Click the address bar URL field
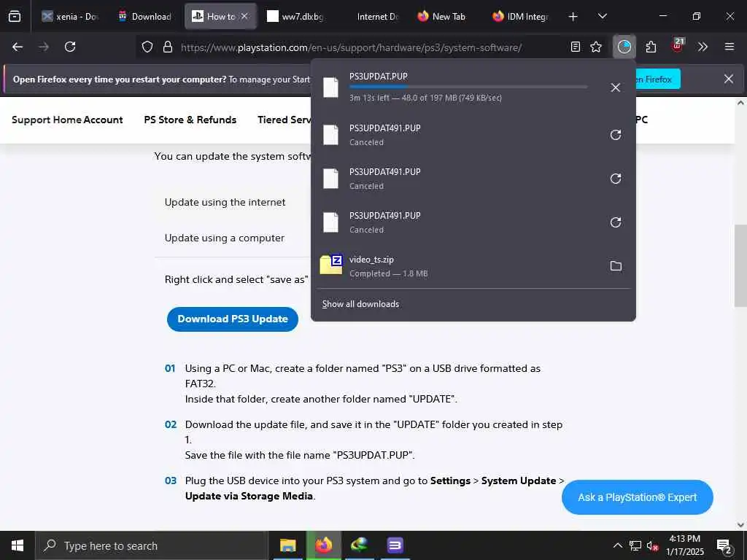This screenshot has width=747, height=560. point(351,47)
